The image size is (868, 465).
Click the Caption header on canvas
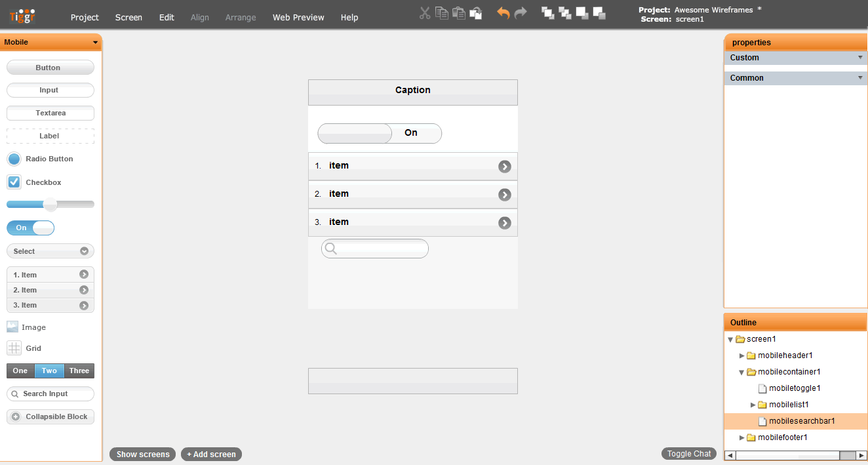[413, 92]
